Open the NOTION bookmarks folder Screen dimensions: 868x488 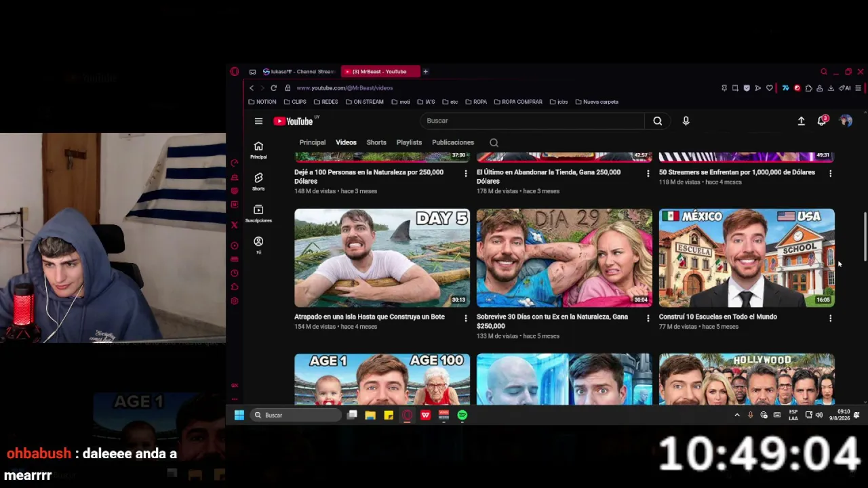(262, 102)
